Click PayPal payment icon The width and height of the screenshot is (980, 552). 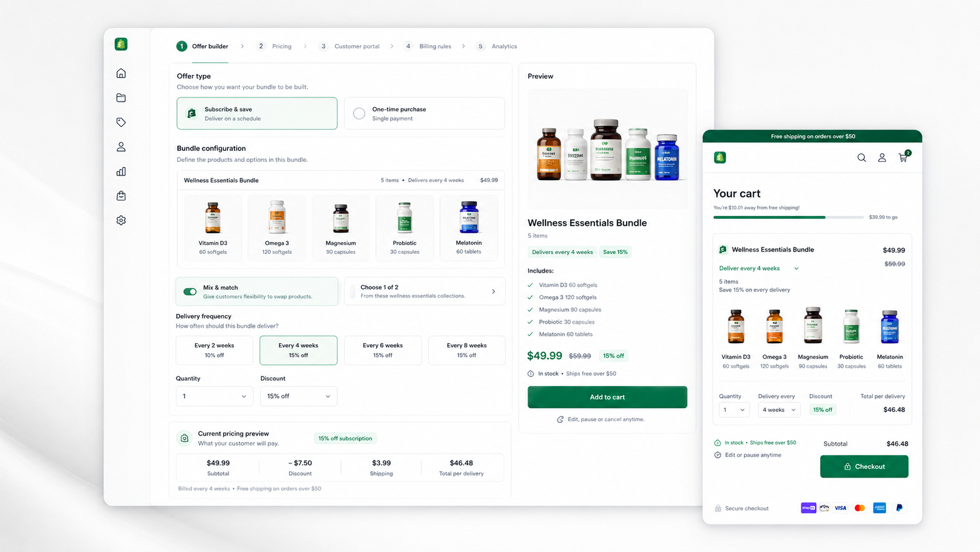pyautogui.click(x=899, y=508)
